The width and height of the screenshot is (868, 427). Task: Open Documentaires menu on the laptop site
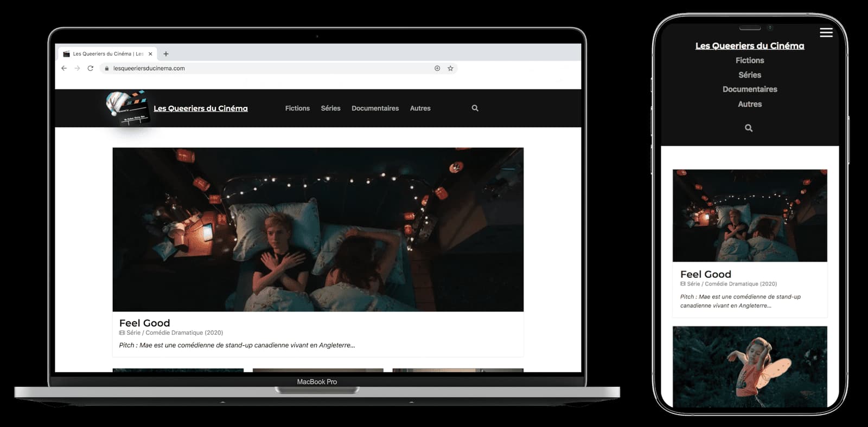375,108
